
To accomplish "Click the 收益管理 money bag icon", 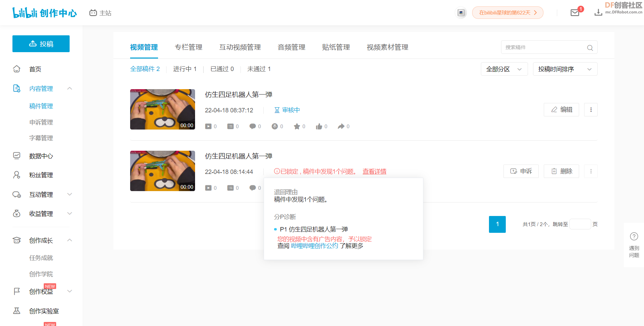I will pos(16,214).
